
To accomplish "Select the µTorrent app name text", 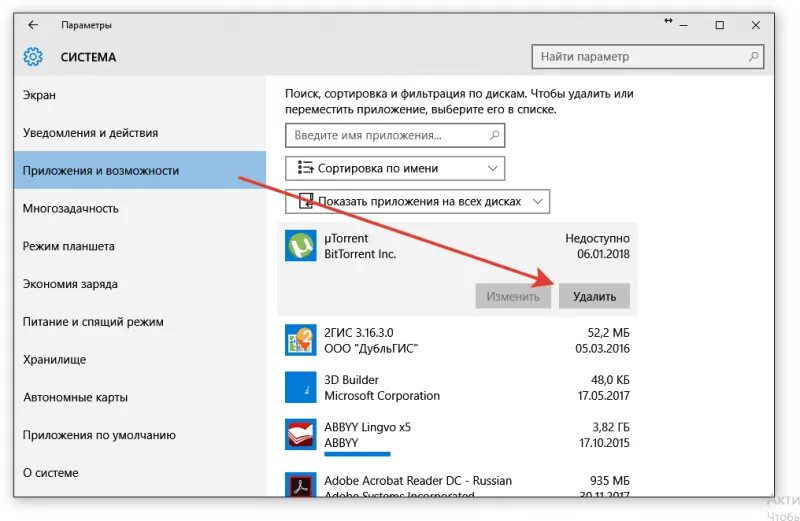I will click(346, 238).
